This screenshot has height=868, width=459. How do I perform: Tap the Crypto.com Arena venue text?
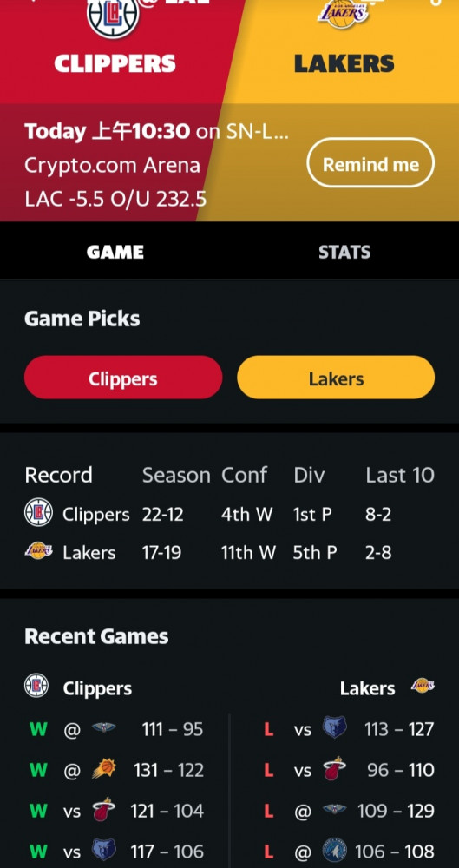pyautogui.click(x=113, y=165)
